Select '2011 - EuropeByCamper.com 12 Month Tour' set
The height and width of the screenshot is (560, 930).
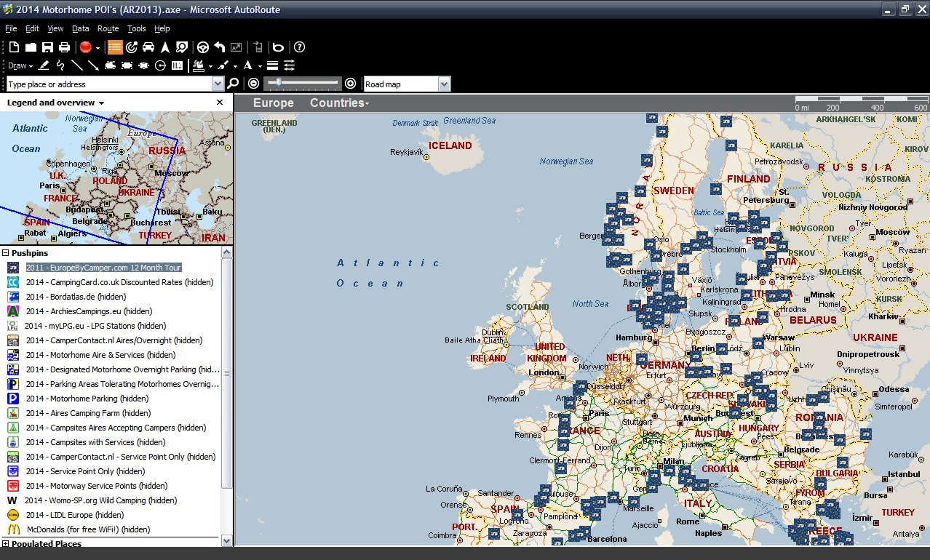[103, 268]
